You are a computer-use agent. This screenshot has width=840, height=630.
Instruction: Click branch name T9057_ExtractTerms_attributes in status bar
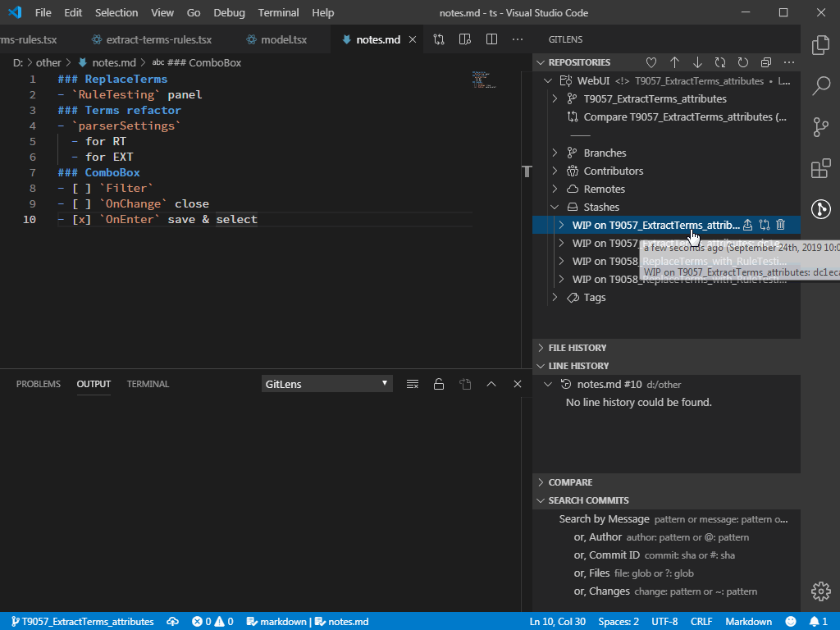(x=83, y=622)
